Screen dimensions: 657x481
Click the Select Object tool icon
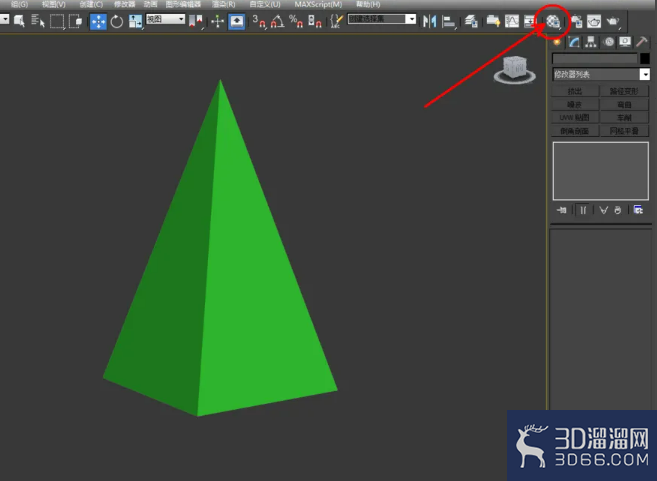tap(19, 21)
